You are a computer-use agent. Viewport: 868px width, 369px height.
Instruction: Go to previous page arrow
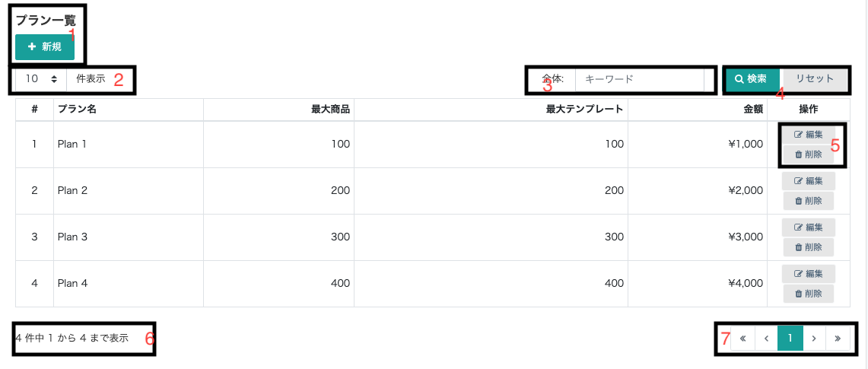coord(767,339)
